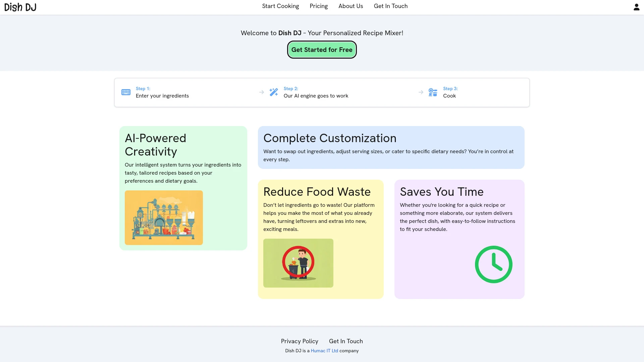644x362 pixels.
Task: Click the AI engine icon for Step 2
Action: (273, 93)
